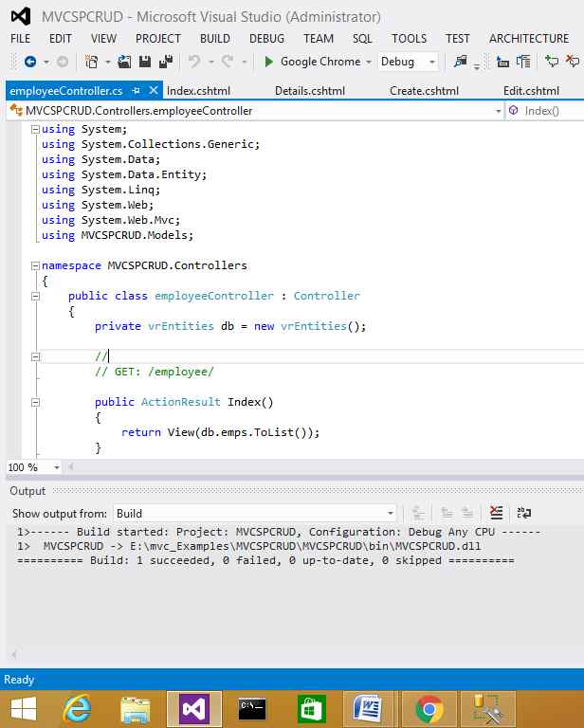Open the TEAM menu
584x728 pixels.
(319, 39)
